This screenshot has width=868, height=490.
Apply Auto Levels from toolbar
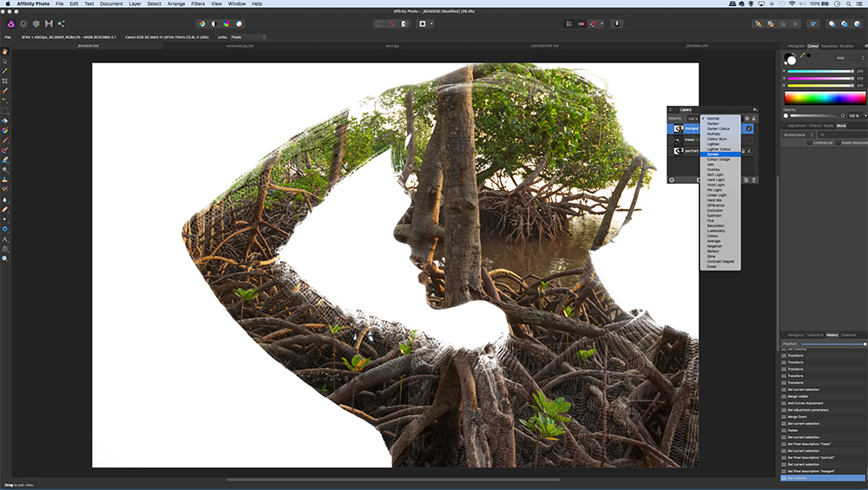point(202,23)
